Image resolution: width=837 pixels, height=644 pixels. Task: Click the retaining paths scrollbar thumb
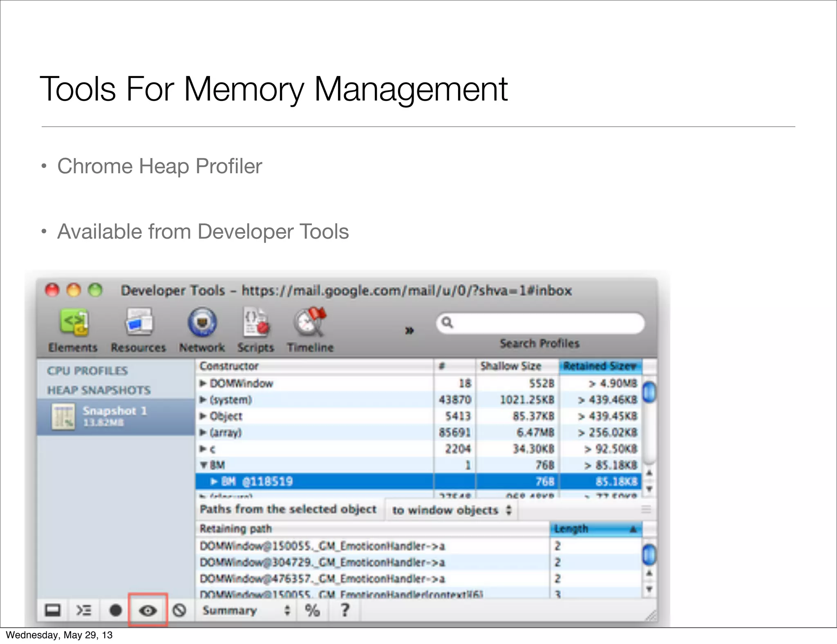(649, 555)
